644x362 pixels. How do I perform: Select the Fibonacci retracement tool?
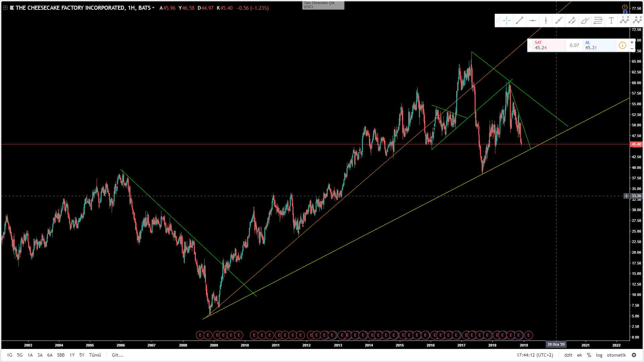coord(598,21)
